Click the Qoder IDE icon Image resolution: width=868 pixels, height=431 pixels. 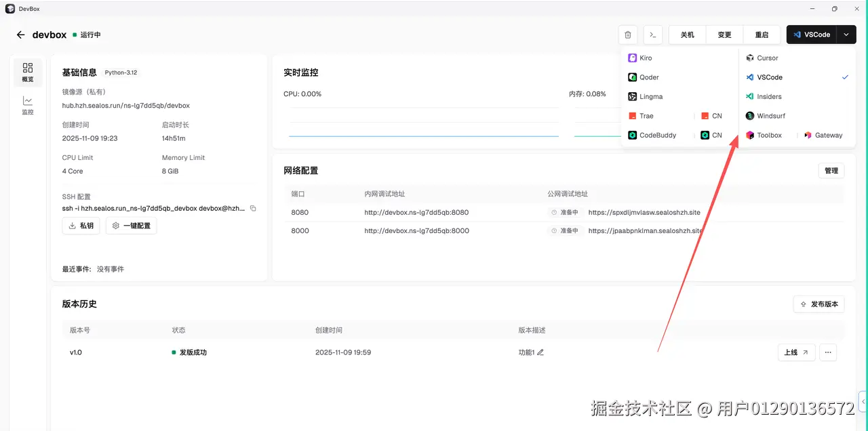(x=632, y=77)
